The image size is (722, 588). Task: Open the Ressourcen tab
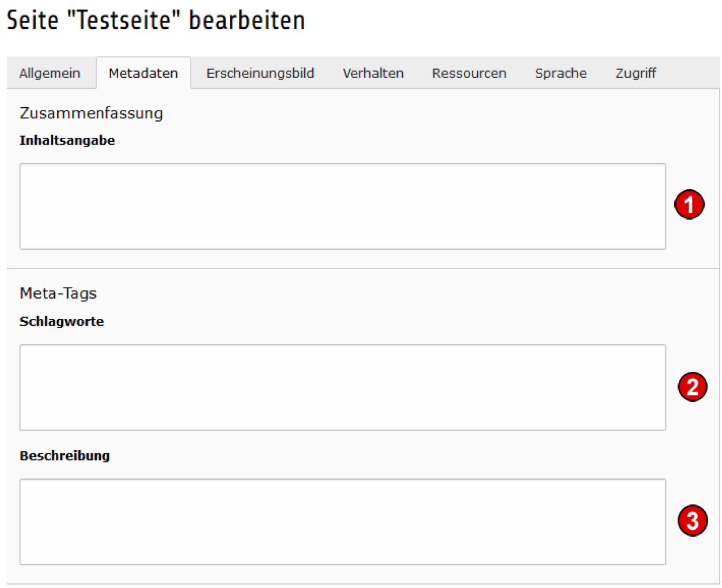(470, 73)
